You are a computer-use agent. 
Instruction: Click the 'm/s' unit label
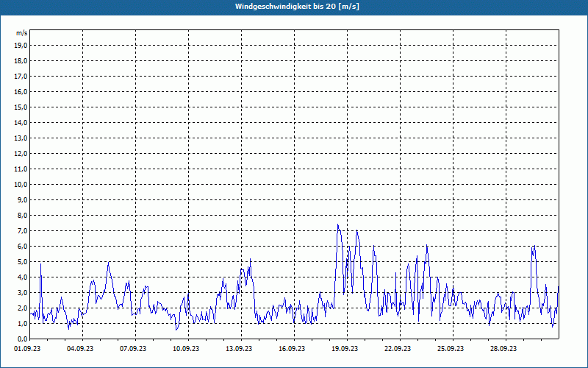(x=21, y=33)
